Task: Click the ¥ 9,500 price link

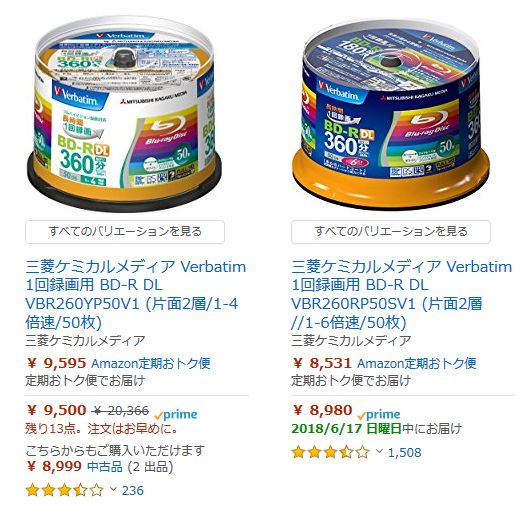Action: 56,410
